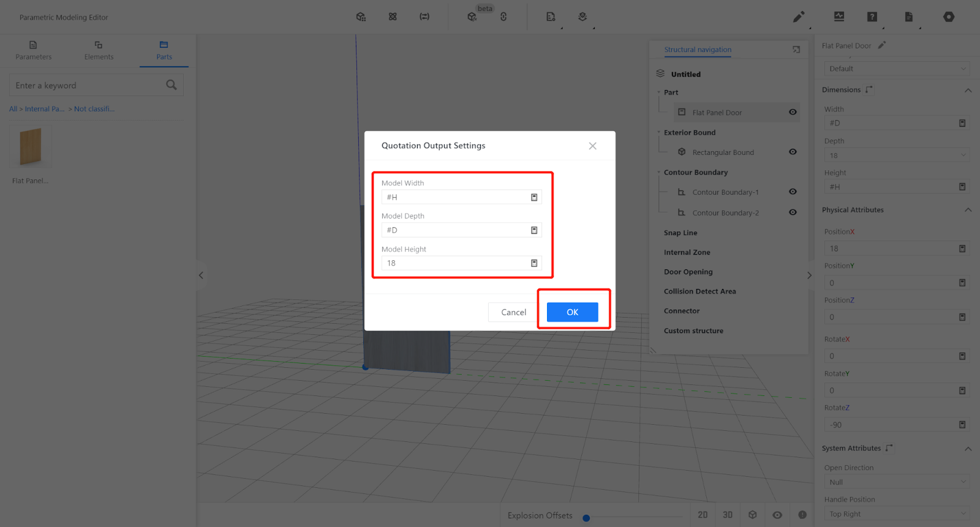Image resolution: width=980 pixels, height=527 pixels.
Task: Switch to the Elements tab
Action: click(x=99, y=50)
